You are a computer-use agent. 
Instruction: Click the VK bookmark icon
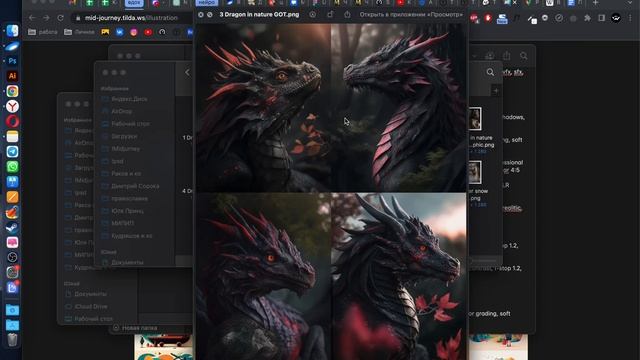click(119, 32)
